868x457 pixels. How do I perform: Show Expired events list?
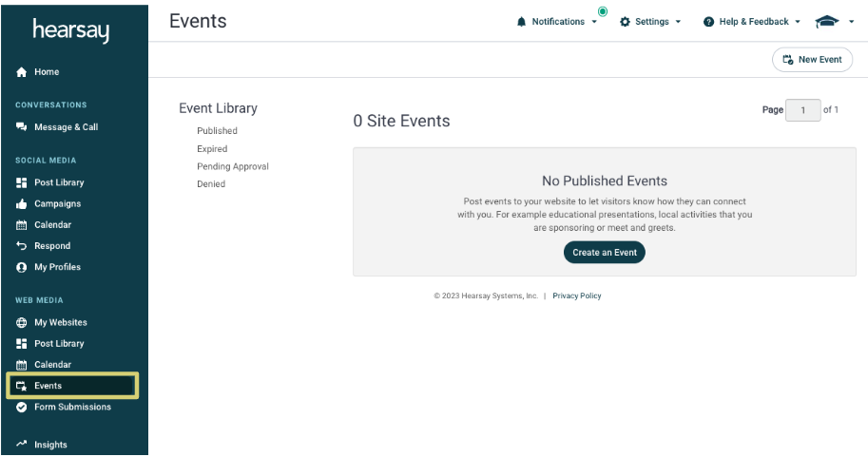[x=212, y=149]
